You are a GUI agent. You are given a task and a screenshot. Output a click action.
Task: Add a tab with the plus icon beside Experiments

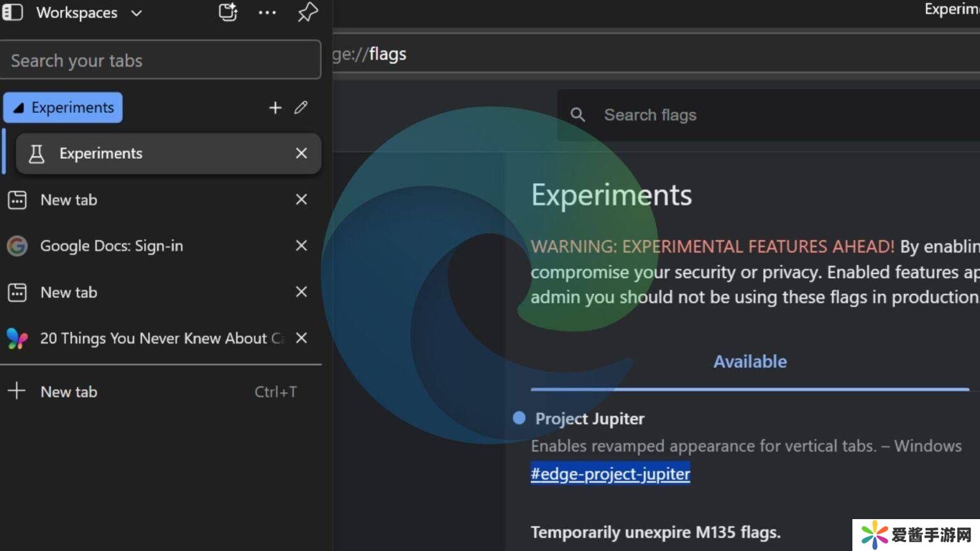pos(275,108)
